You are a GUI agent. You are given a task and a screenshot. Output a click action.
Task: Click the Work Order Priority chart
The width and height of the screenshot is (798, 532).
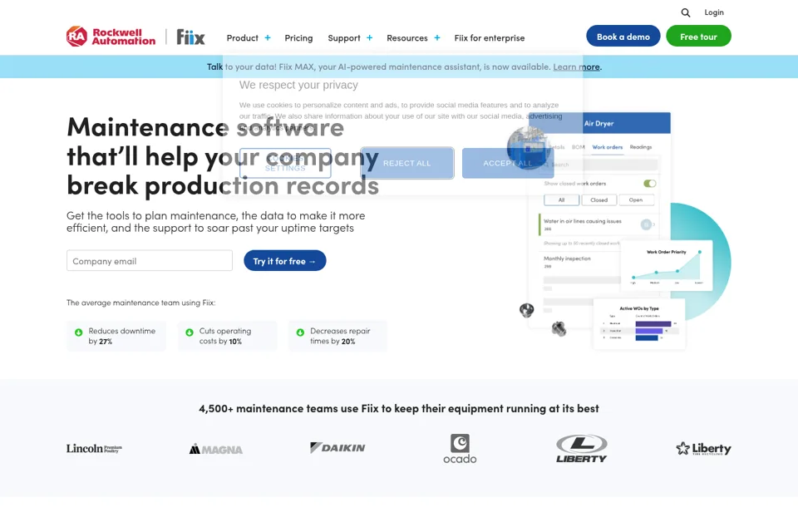point(666,266)
